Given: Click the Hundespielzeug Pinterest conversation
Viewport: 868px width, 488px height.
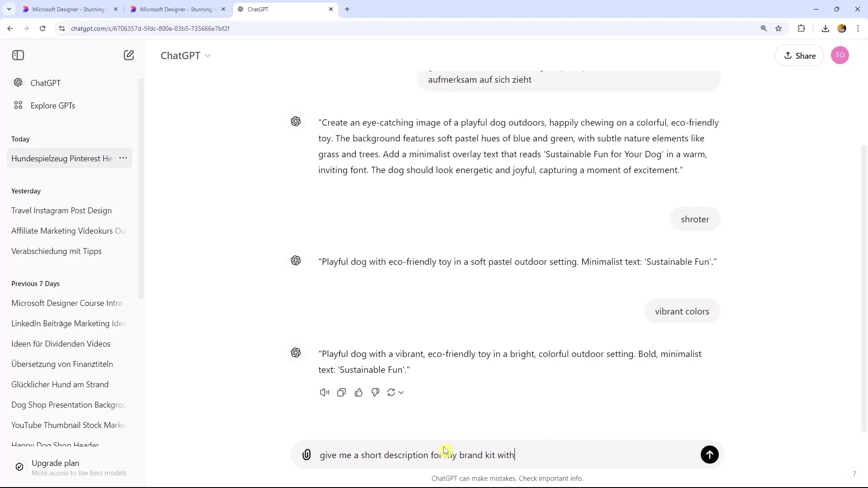Looking at the screenshot, I should (x=61, y=158).
